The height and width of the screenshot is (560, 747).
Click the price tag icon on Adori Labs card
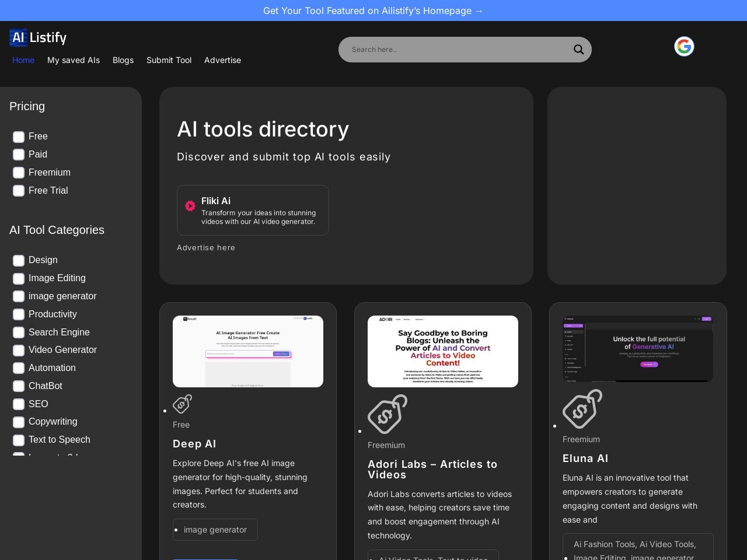pos(388,414)
